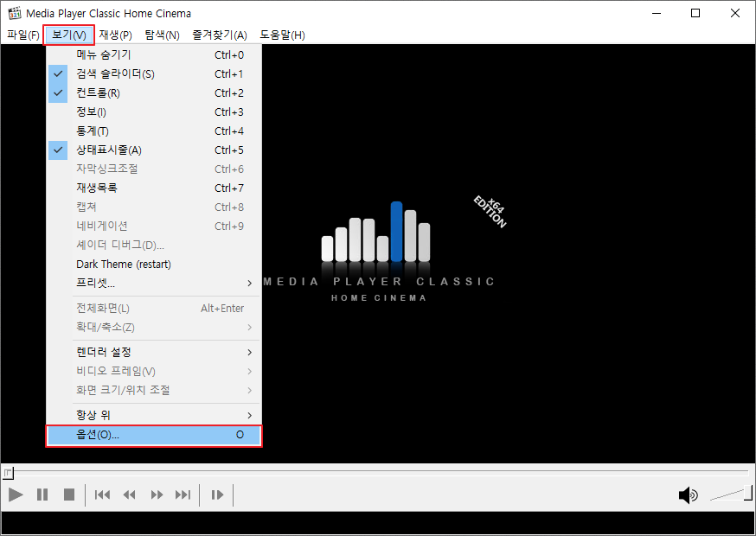Expand the 확대/축소(Z) submenu
The width and height of the screenshot is (756, 536).
[154, 328]
